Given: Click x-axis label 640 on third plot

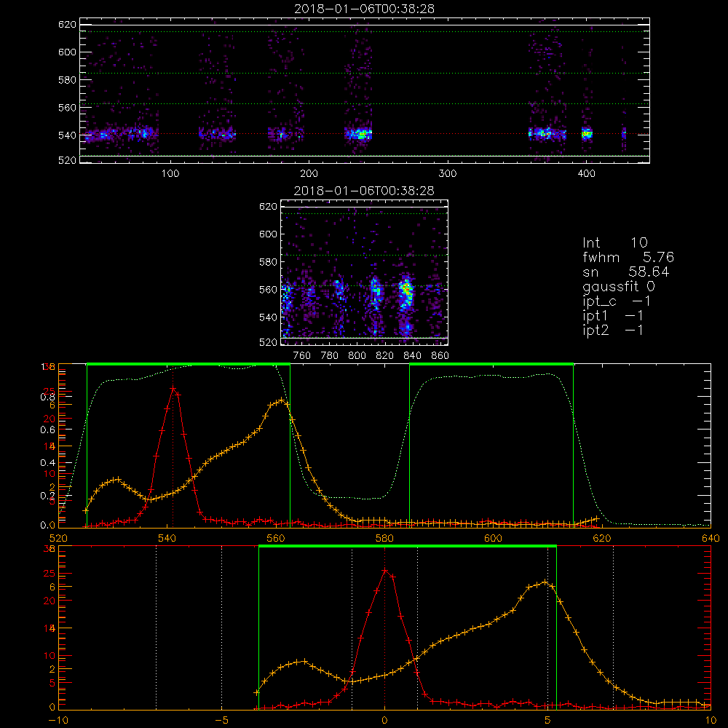Looking at the screenshot, I should tap(711, 539).
